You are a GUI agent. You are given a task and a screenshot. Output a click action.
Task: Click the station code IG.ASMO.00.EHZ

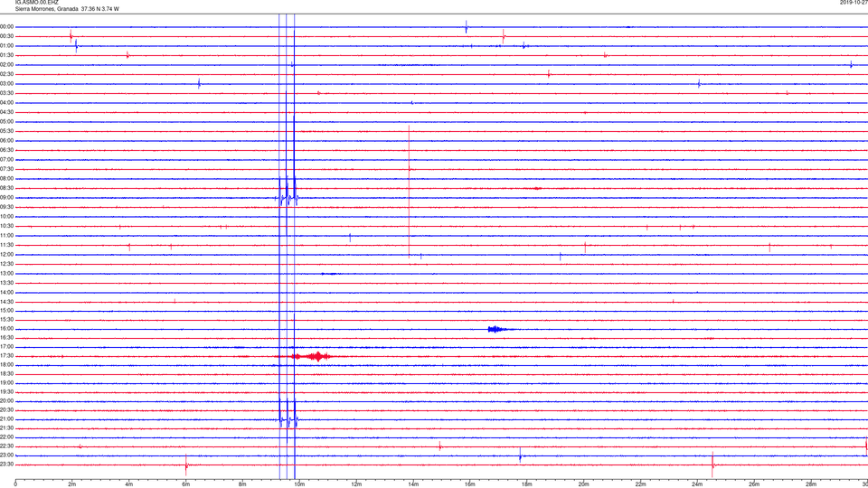point(36,3)
